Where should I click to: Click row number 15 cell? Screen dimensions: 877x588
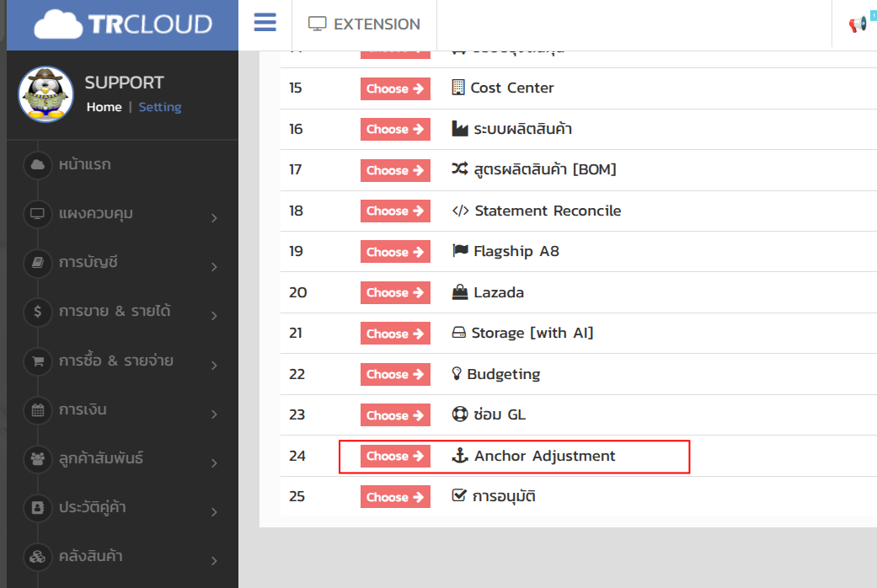pyautogui.click(x=296, y=88)
